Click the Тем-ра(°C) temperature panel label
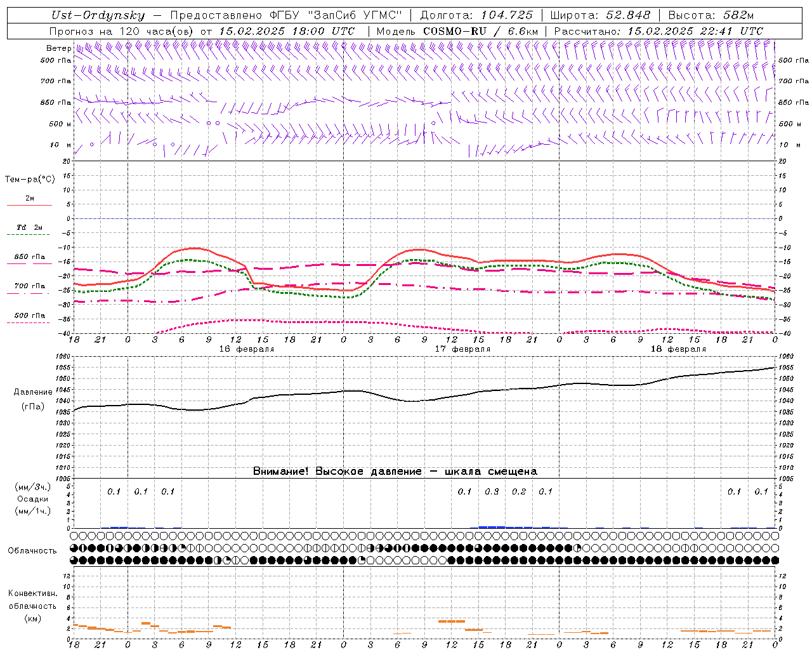This screenshot has width=812, height=650. [30, 180]
